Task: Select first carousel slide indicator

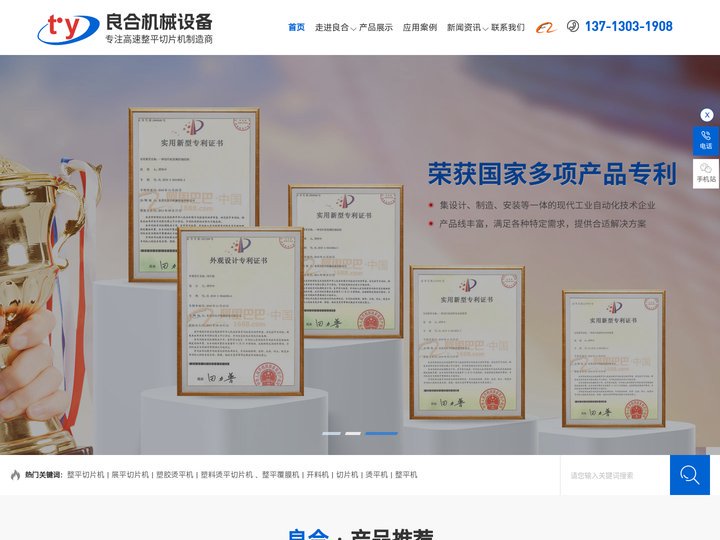Action: pyautogui.click(x=332, y=433)
